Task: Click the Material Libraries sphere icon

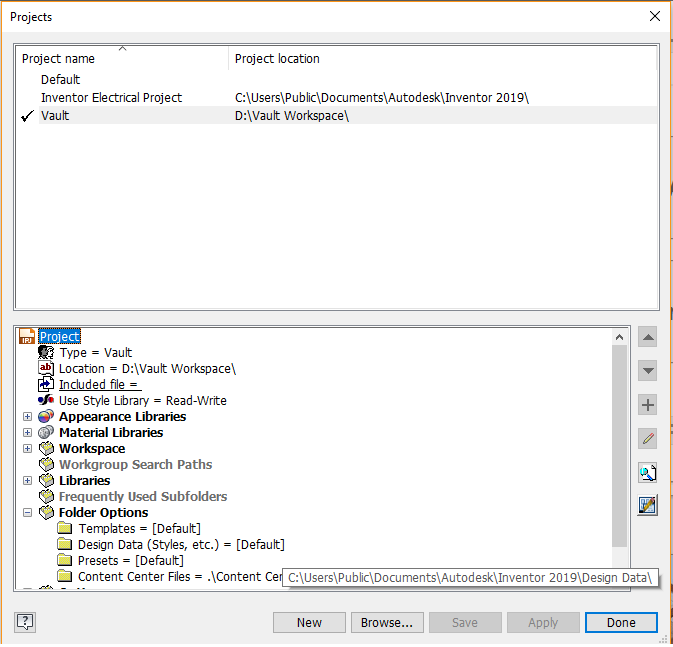Action: [46, 433]
